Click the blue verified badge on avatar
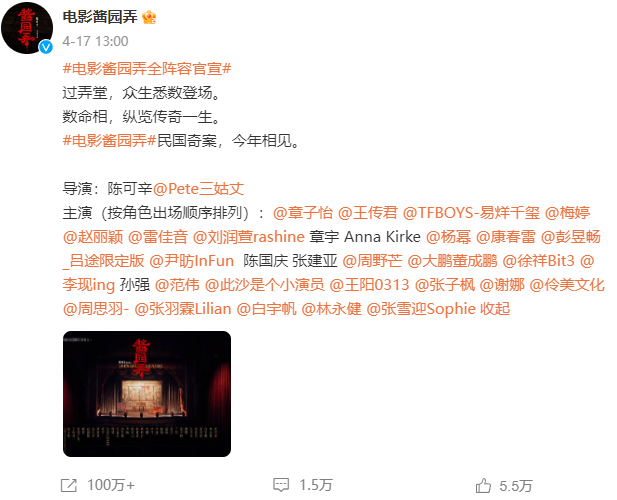This screenshot has height=500, width=617. 46,47
